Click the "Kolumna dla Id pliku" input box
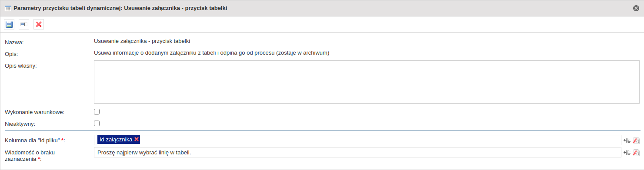Viewport: 644px width, 170px height. (357, 140)
